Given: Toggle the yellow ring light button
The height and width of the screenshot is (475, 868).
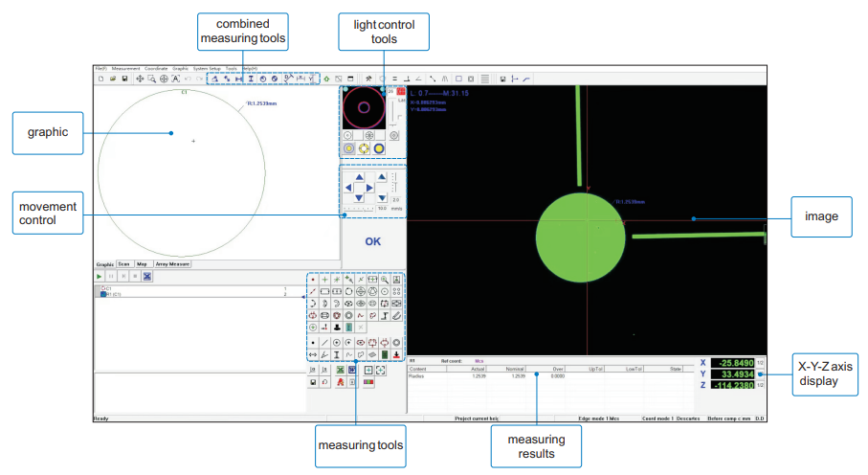Looking at the screenshot, I should tap(348, 148).
